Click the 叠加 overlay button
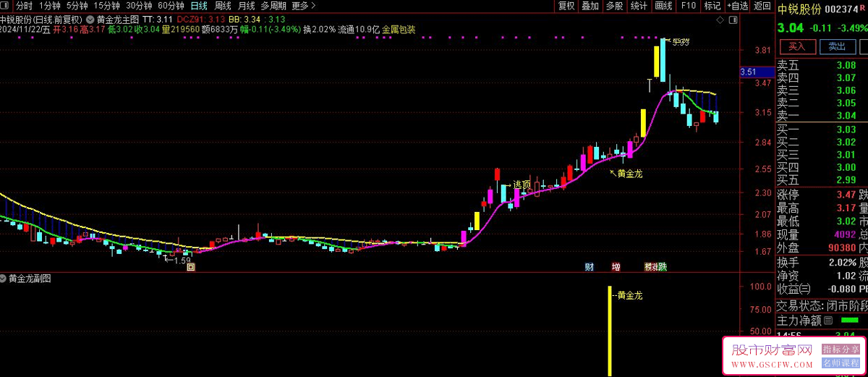Viewport: 868px width, 377px height. (x=590, y=6)
